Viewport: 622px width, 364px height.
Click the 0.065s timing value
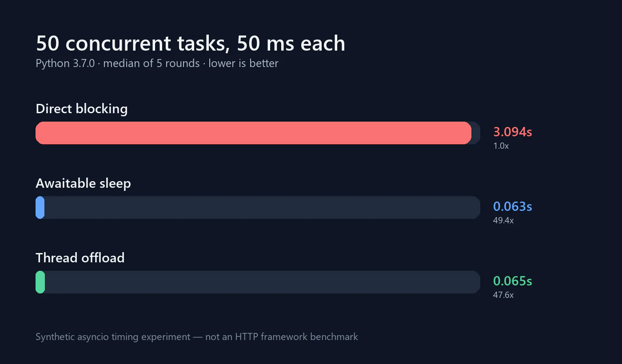(513, 281)
